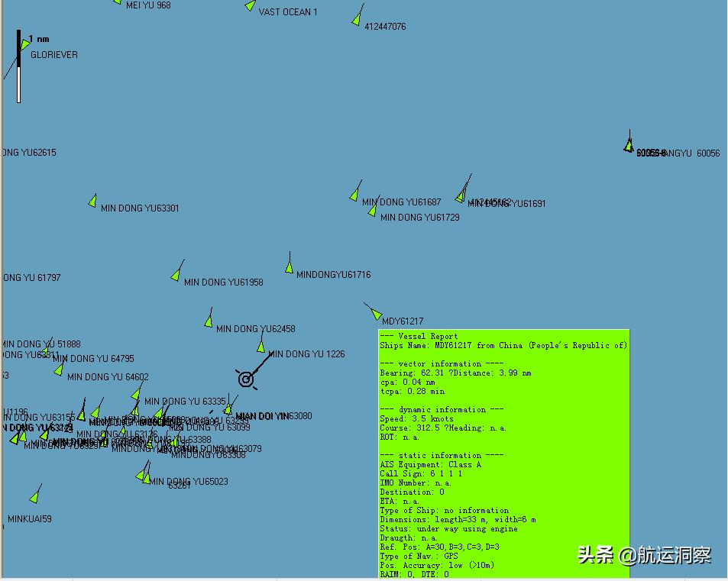
Task: Select the MEI YU 968 vessel icon
Action: pyautogui.click(x=117, y=4)
